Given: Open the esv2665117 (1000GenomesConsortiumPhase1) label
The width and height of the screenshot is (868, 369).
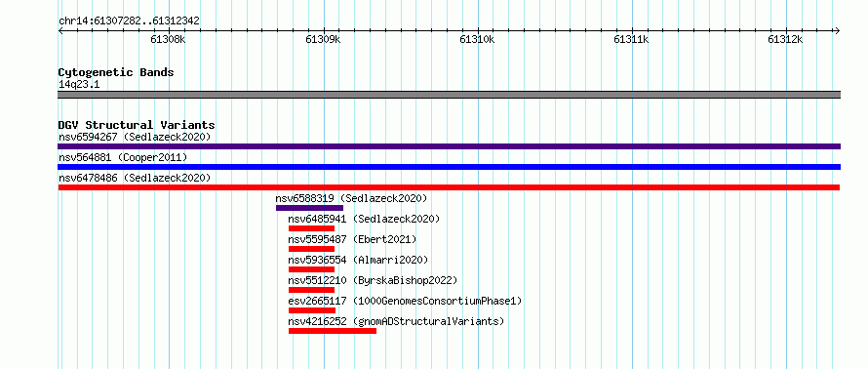Looking at the screenshot, I should pos(405,301).
